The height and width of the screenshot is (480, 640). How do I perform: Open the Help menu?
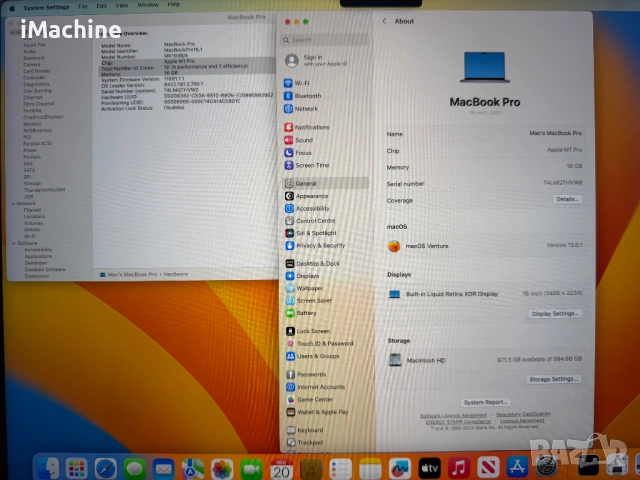click(x=173, y=4)
